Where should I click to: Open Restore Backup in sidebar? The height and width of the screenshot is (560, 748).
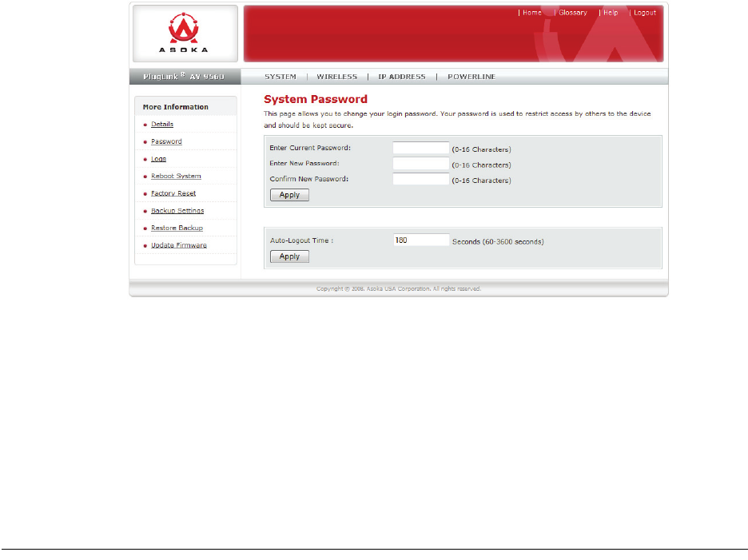[177, 228]
